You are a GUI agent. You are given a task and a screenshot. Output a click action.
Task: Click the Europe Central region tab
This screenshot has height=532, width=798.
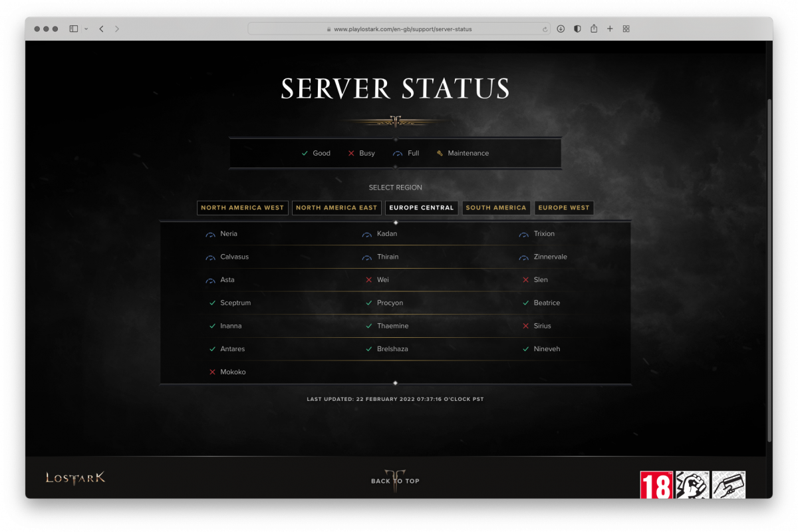(x=422, y=208)
